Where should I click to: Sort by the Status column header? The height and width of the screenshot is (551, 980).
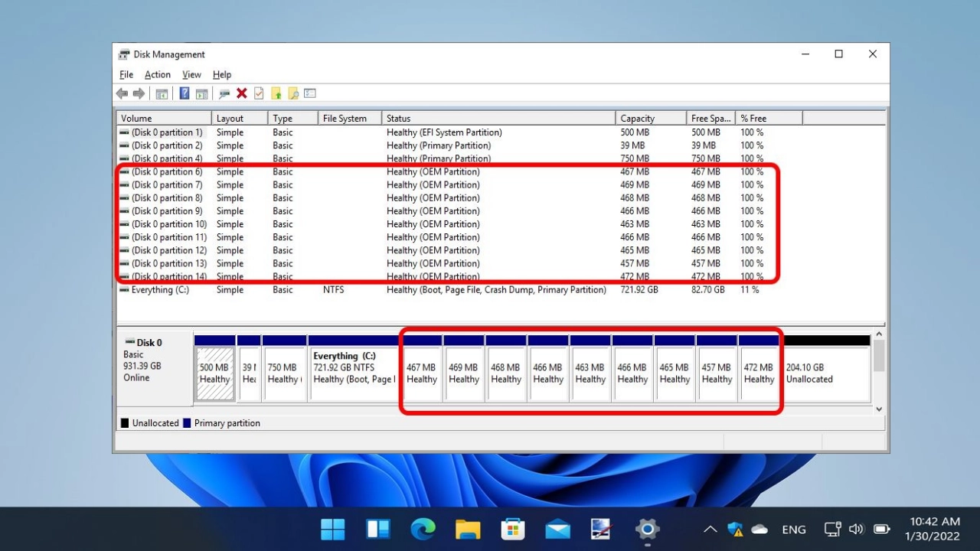[x=498, y=119]
